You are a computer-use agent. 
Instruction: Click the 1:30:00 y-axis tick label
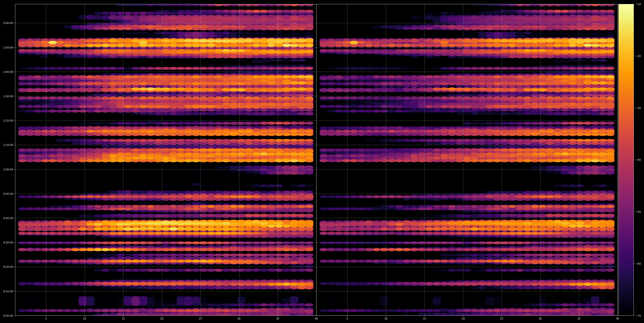8,96
